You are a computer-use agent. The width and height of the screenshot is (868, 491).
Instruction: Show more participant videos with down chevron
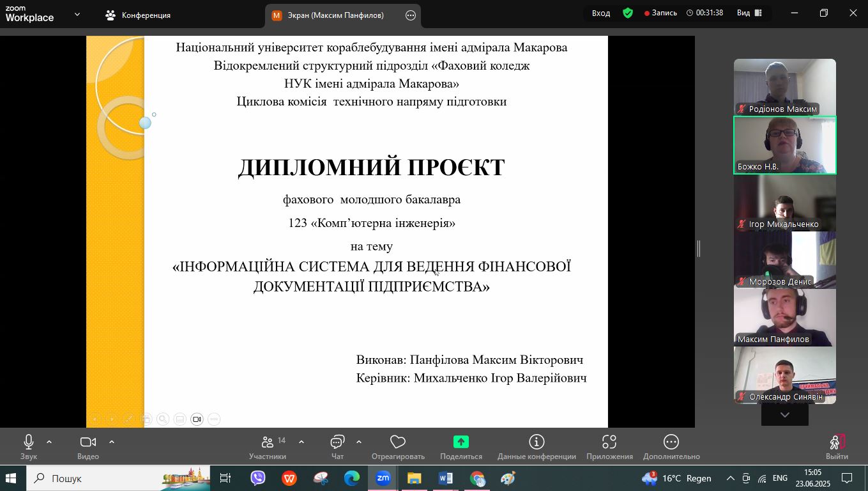[785, 415]
